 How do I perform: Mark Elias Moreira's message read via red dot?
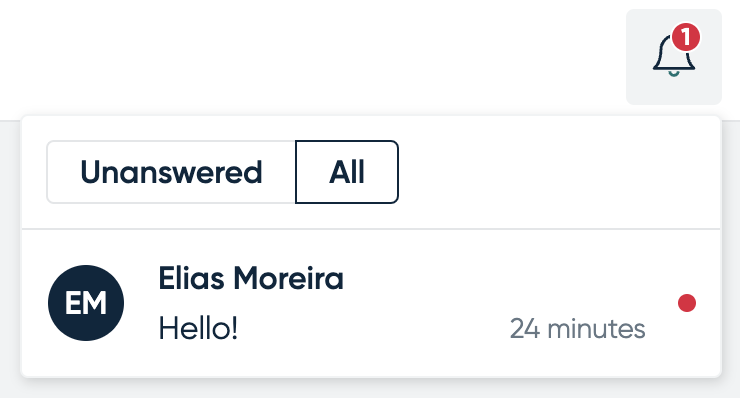[x=687, y=303]
